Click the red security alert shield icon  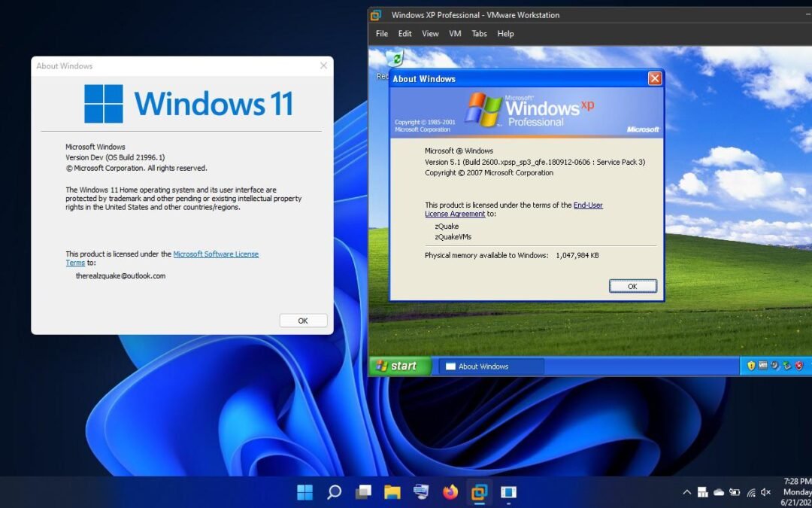tap(798, 366)
